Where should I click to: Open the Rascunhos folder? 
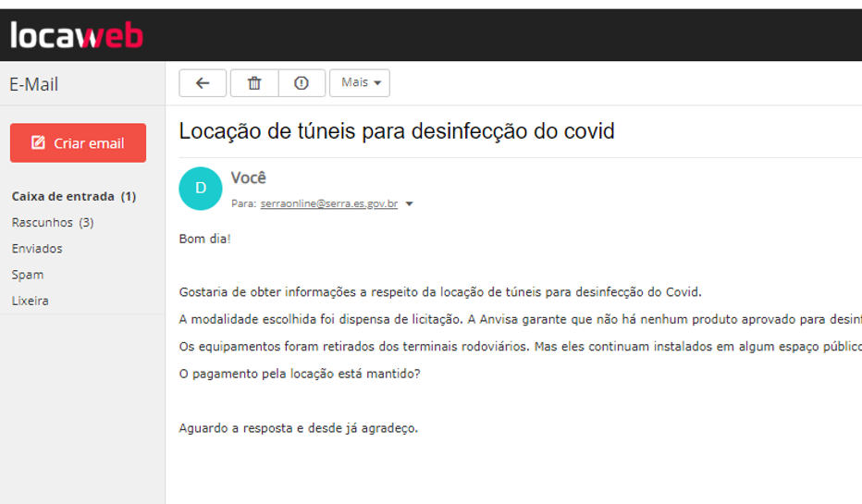click(x=52, y=222)
